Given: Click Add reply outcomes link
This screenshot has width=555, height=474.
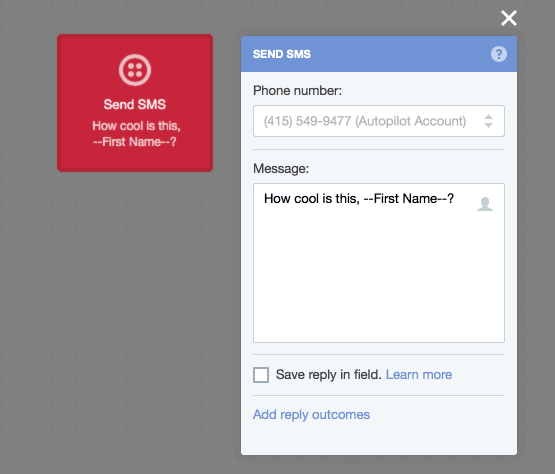Looking at the screenshot, I should coord(311,415).
